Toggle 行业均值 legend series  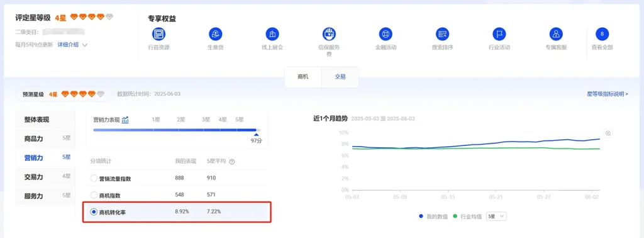pyautogui.click(x=467, y=216)
